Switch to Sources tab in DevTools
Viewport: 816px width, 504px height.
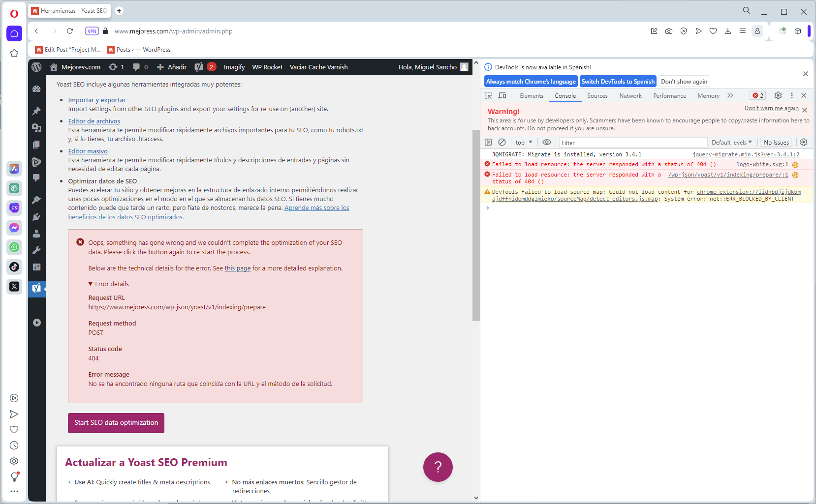tap(597, 95)
